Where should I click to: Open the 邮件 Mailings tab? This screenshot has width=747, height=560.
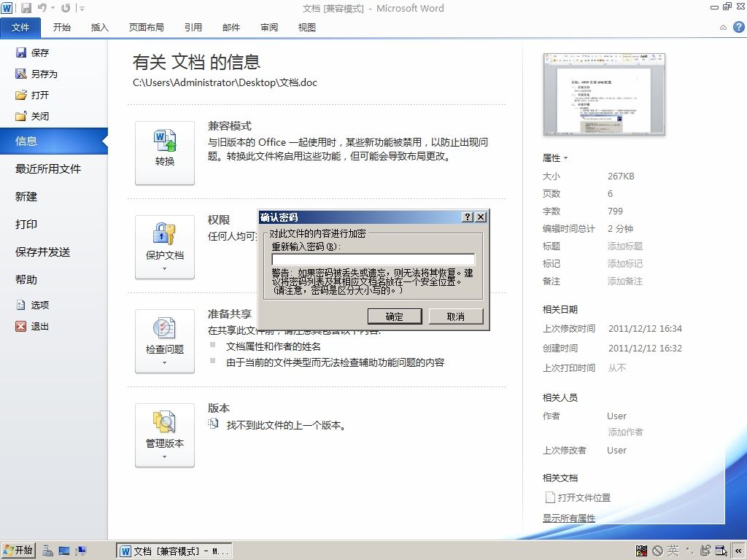pos(231,28)
